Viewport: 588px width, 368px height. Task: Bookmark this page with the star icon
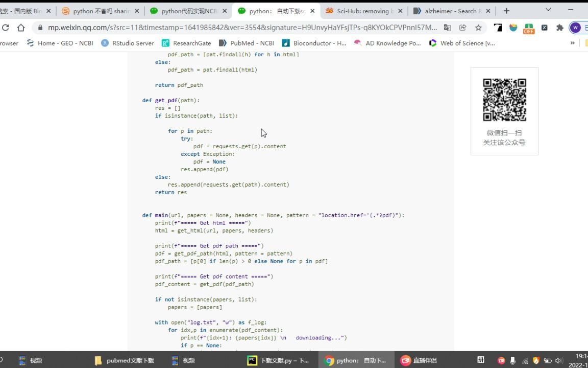(478, 28)
